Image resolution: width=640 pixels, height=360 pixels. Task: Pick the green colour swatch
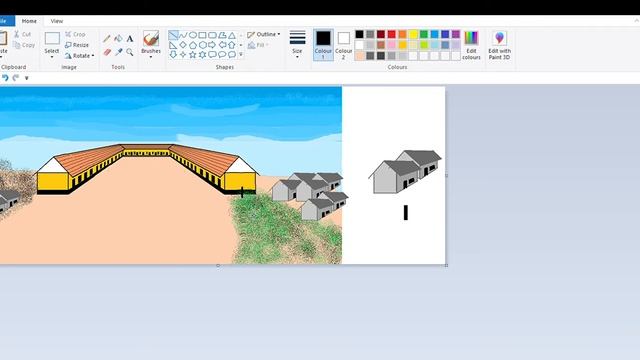coord(424,34)
